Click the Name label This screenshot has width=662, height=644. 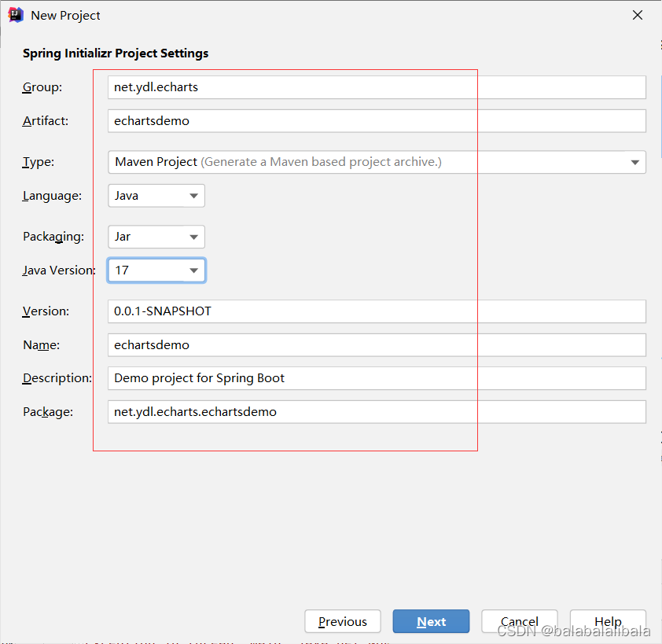point(41,345)
